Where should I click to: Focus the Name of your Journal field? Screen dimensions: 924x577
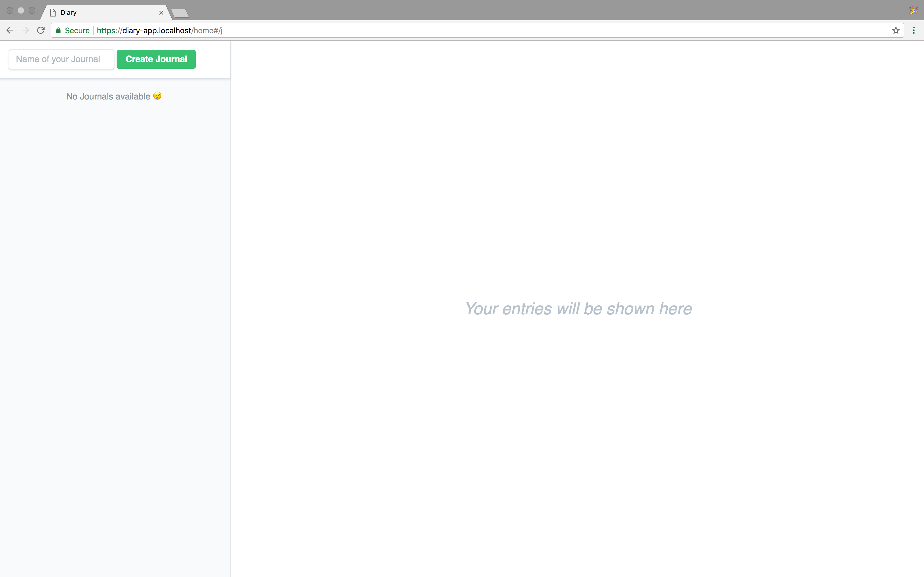[62, 59]
